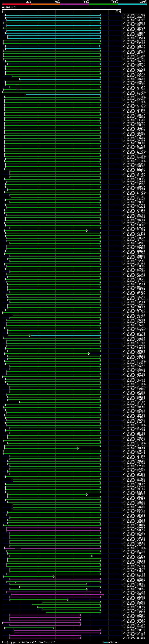Open the UniRef100_A5ASC2 hit
149x644 pixels.
coord(133,23)
